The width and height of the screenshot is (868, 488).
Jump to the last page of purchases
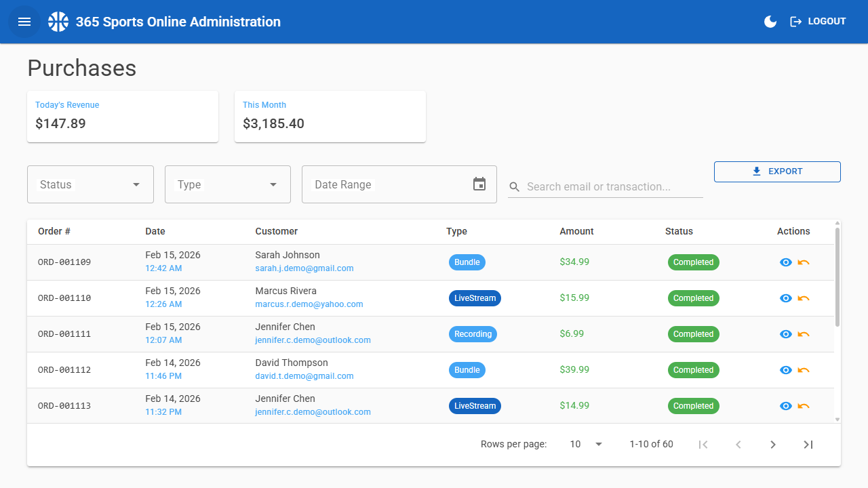pos(808,445)
